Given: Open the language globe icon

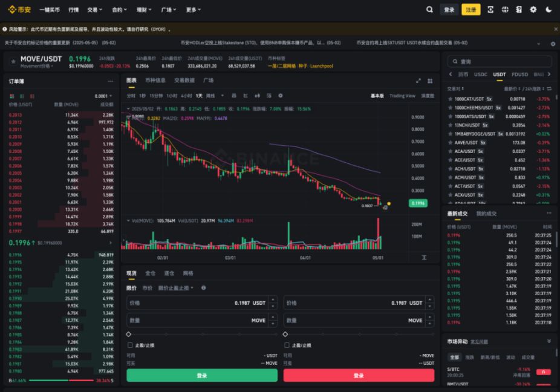Looking at the screenshot, I should [504, 10].
